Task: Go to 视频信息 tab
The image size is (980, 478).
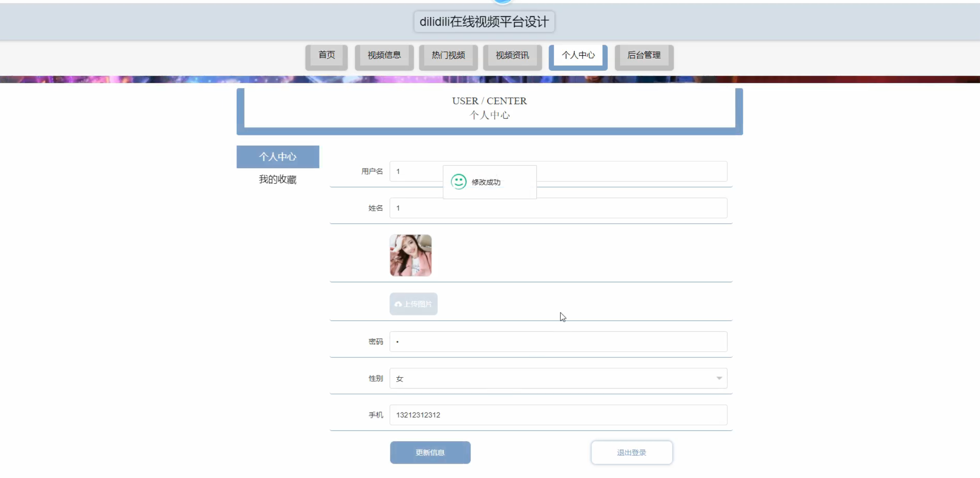Action: tap(384, 55)
